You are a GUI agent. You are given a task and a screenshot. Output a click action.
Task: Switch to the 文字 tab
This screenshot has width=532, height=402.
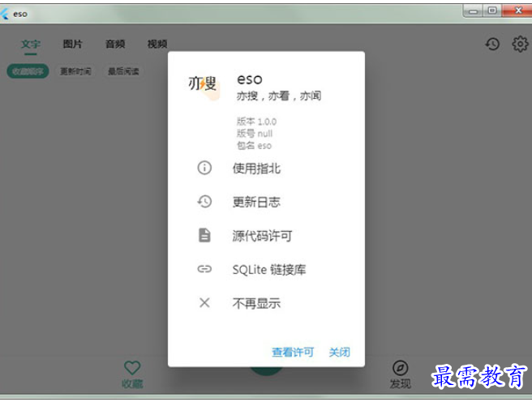(x=31, y=44)
